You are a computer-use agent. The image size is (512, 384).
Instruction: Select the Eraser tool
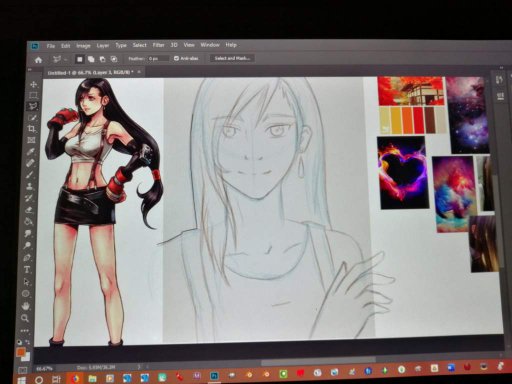tap(29, 210)
